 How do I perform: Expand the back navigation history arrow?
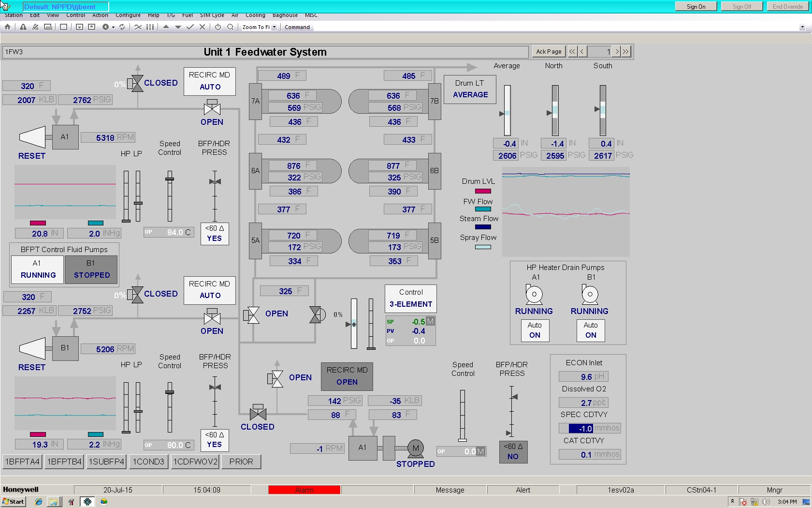click(x=114, y=27)
